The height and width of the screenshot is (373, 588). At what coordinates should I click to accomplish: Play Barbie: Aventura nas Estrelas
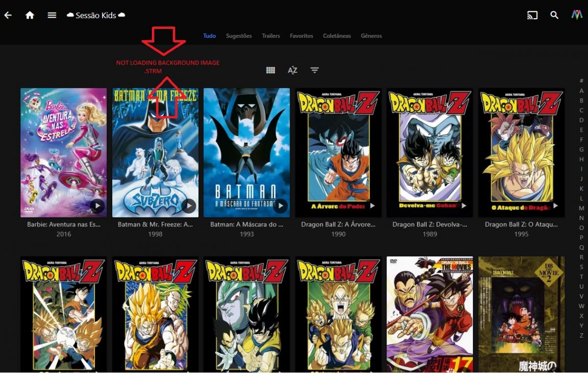click(x=98, y=206)
